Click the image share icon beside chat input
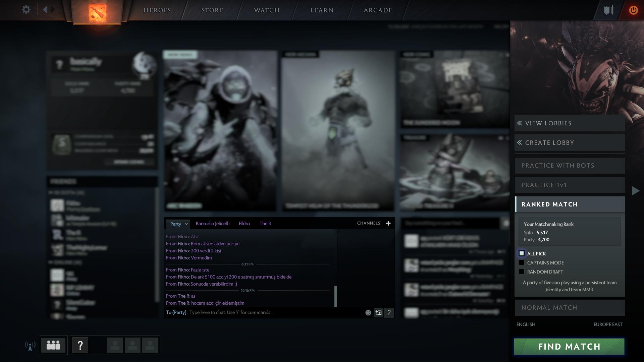This screenshot has width=644, height=362. coord(378,313)
